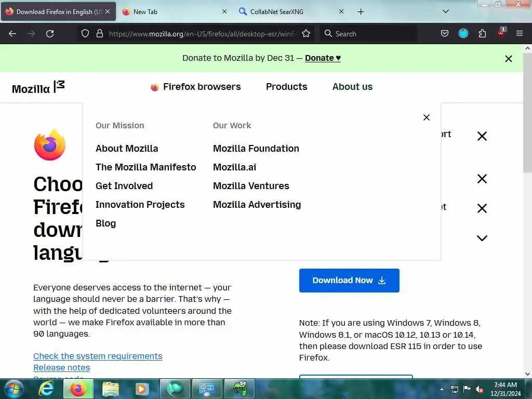Image resolution: width=532 pixels, height=399 pixels.
Task: Close the About us dropdown panel
Action: point(427,117)
